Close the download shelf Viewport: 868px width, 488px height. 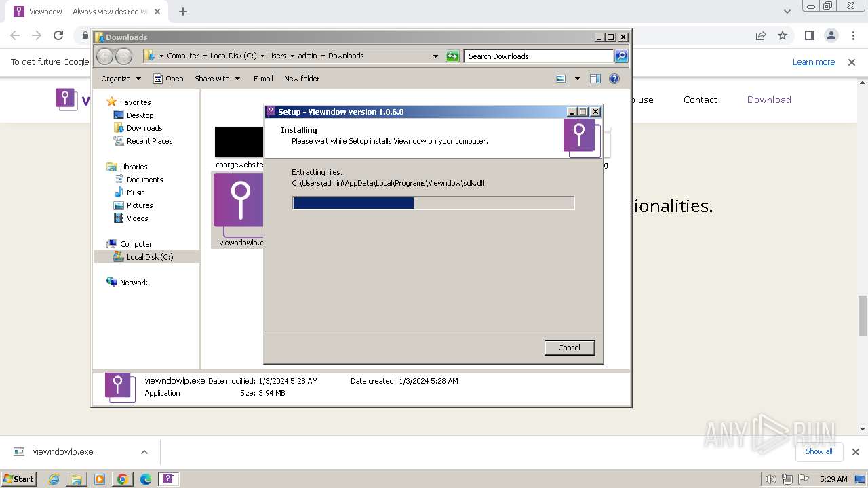click(x=855, y=452)
